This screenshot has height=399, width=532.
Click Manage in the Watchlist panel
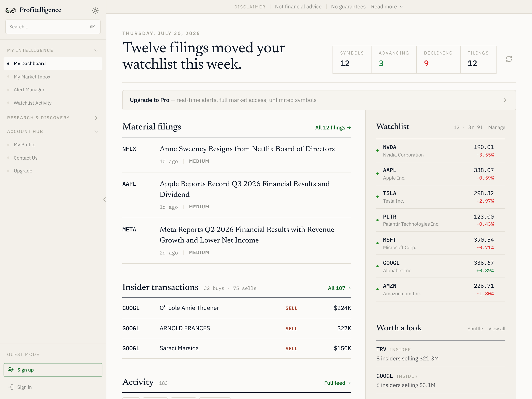[497, 127]
